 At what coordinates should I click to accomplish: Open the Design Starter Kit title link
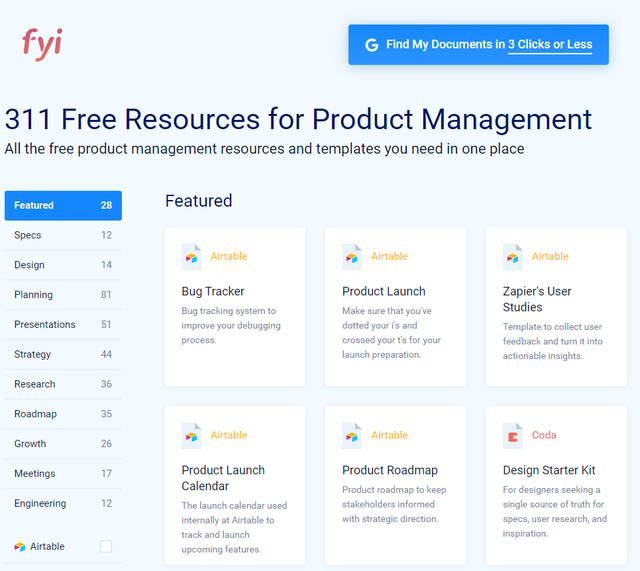(548, 471)
